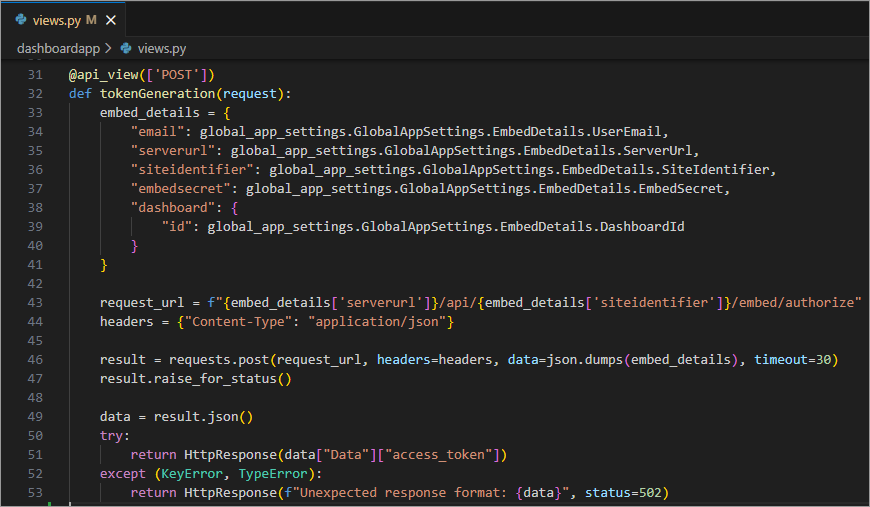
Task: Open the views.py breadcrumb item
Action: (x=162, y=48)
